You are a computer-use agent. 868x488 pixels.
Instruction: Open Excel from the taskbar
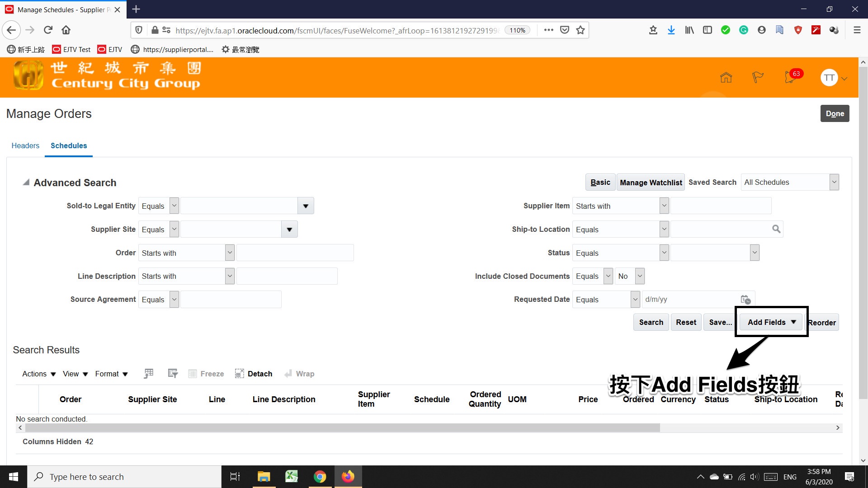click(x=292, y=477)
